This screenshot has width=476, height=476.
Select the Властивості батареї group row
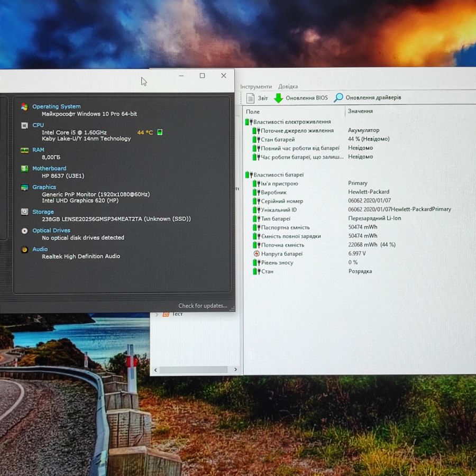(x=274, y=175)
